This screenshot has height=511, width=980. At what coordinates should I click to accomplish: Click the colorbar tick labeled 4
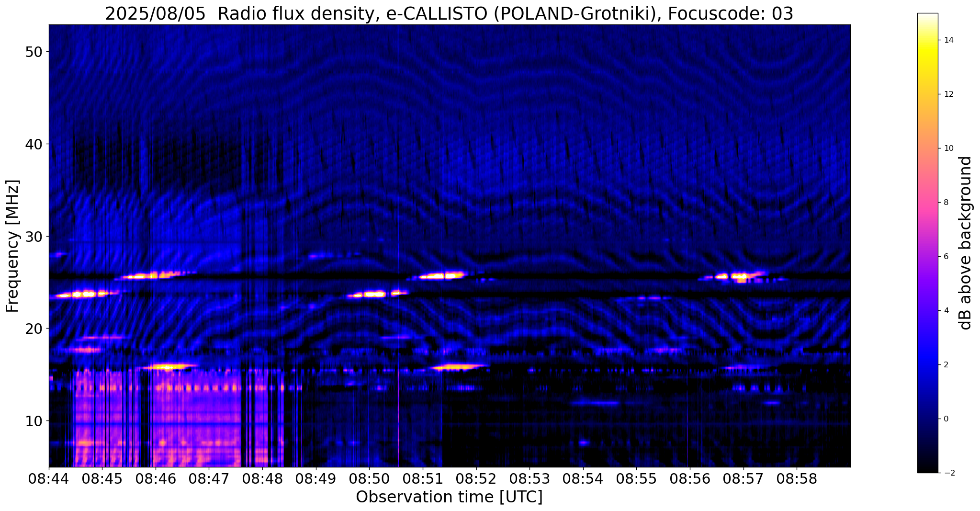tap(945, 311)
